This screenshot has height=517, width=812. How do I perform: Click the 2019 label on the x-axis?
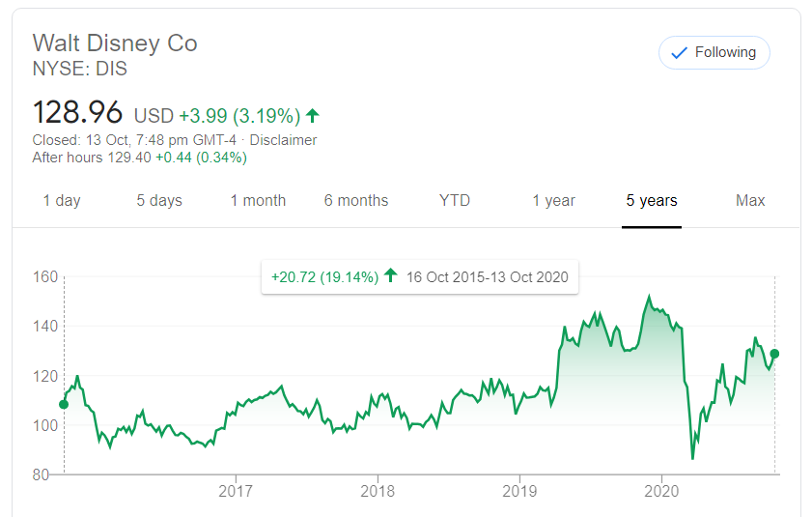[519, 491]
